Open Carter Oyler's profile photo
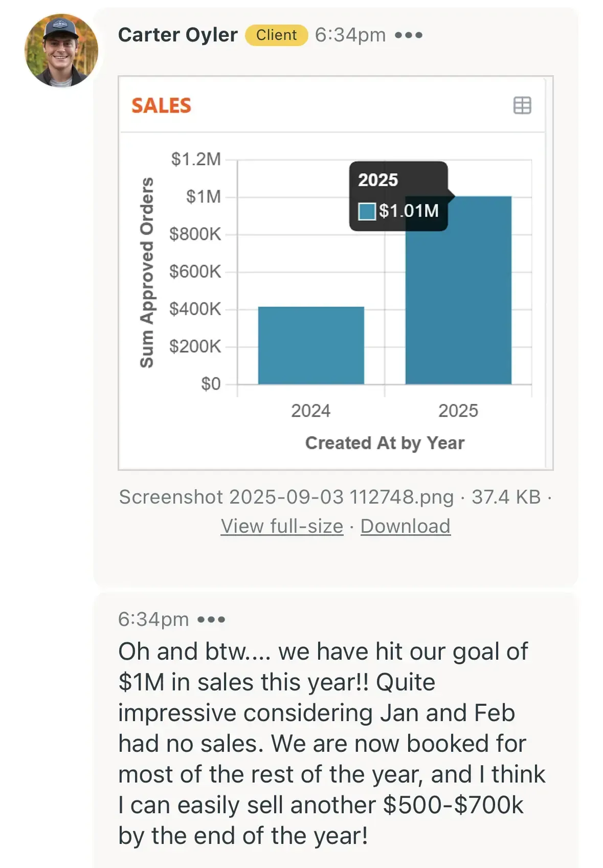This screenshot has width=603, height=868. [x=61, y=51]
